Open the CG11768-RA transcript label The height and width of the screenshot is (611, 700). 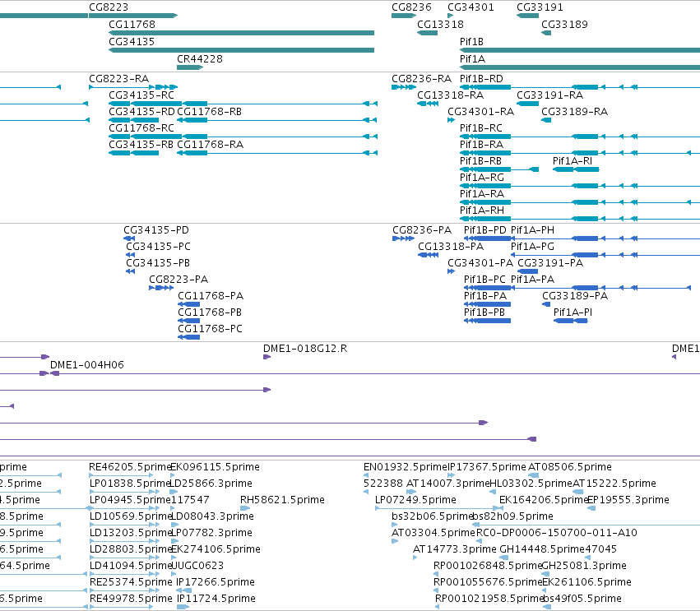pos(211,145)
